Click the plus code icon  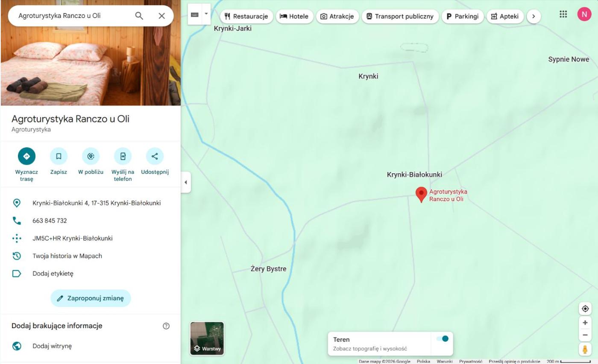tap(17, 238)
